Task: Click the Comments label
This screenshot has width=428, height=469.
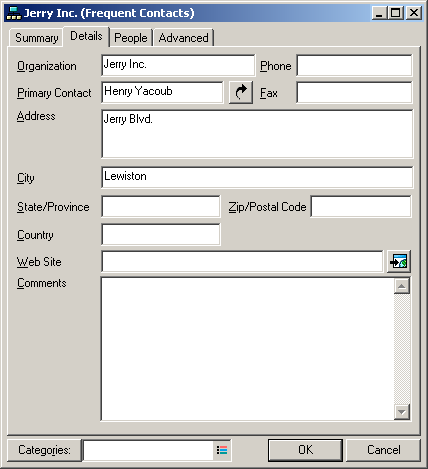Action: tap(42, 283)
